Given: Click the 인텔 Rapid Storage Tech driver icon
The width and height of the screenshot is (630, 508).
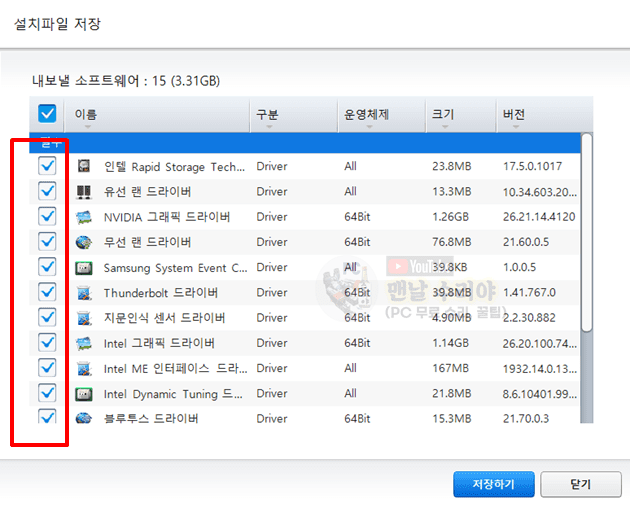Looking at the screenshot, I should (x=84, y=166).
